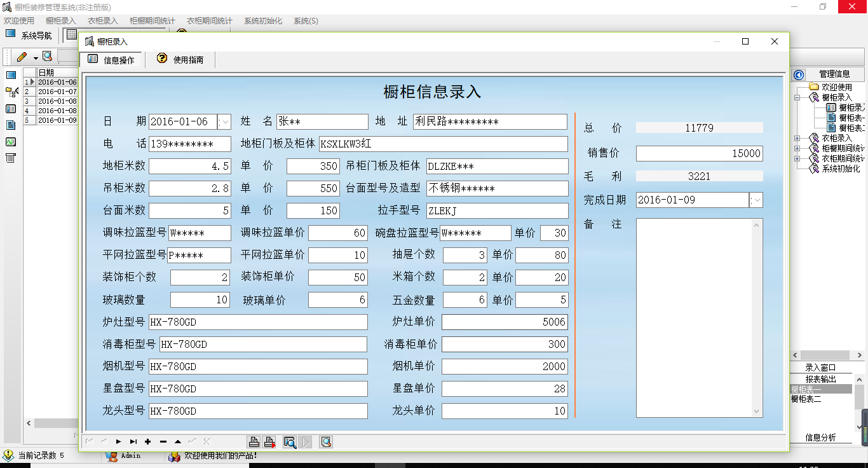The width and height of the screenshot is (868, 468).
Task: Click the 台面型号及造型 field
Action: tap(498, 188)
